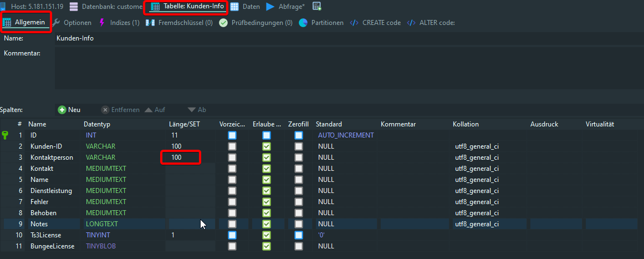
Task: Toggle Allow NULL for Kunden-ID column
Action: click(x=267, y=146)
